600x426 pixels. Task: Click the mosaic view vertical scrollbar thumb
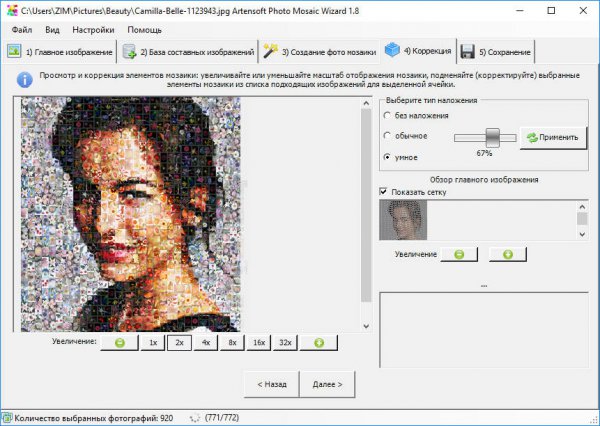coord(366,206)
